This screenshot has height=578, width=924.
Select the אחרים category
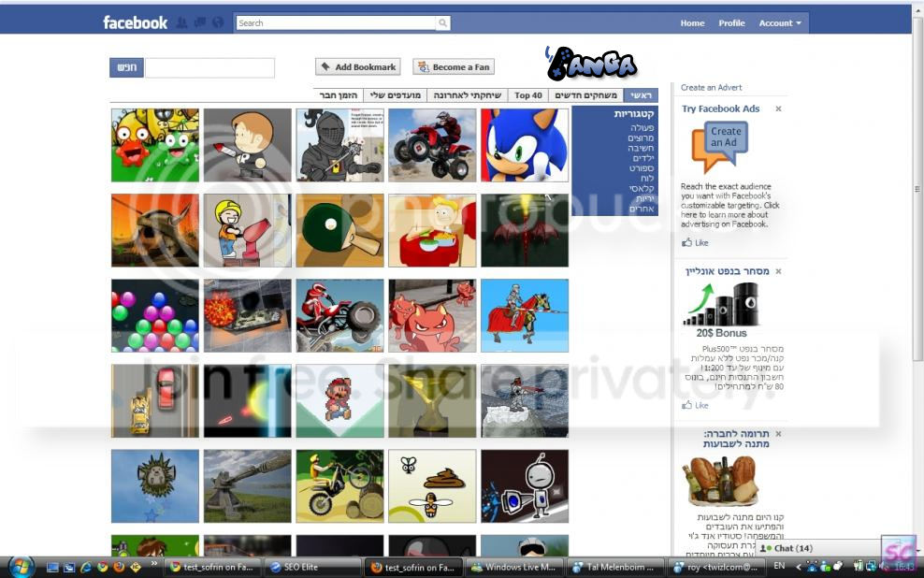pyautogui.click(x=642, y=209)
